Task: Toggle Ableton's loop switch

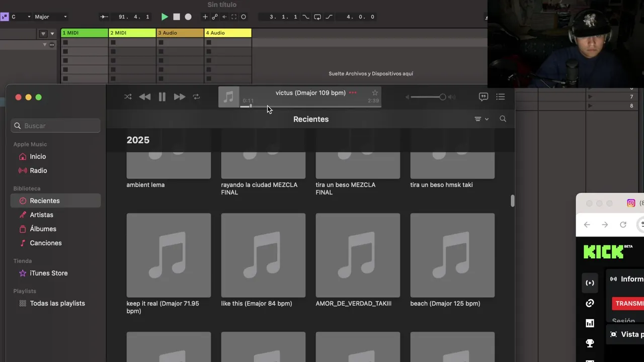Action: point(317,17)
